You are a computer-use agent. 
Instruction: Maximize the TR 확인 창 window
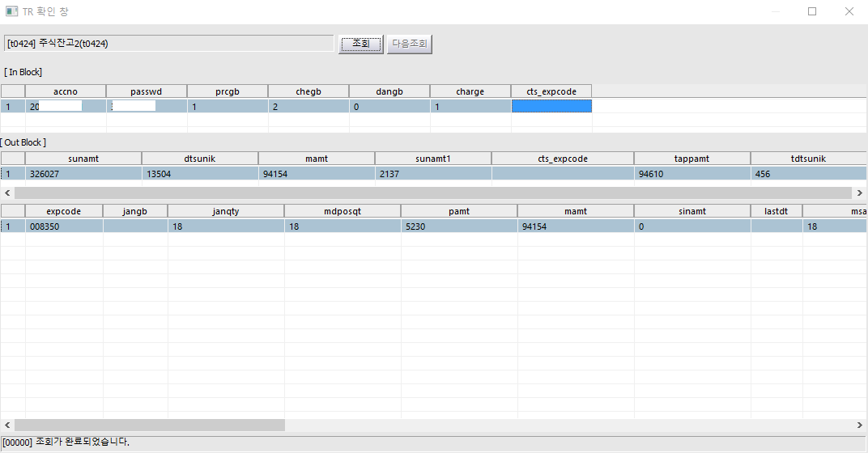[x=812, y=11]
